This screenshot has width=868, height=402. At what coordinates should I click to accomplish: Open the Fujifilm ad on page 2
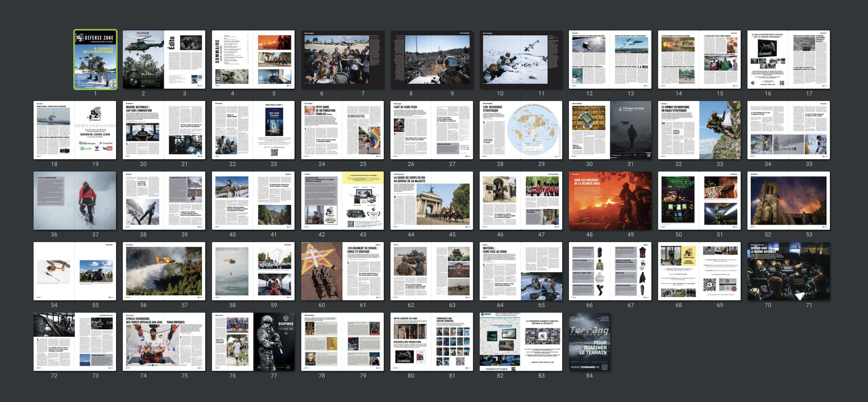(x=143, y=60)
